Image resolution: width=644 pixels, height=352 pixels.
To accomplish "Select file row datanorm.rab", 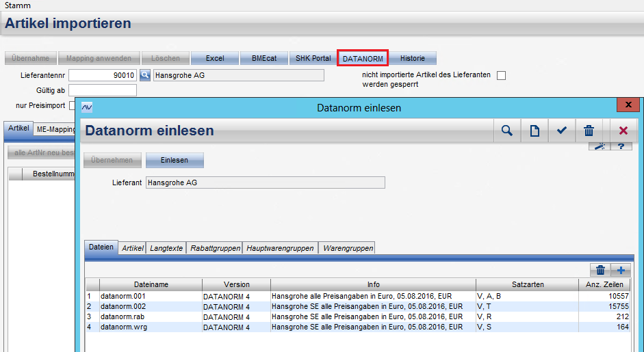I will click(357, 316).
